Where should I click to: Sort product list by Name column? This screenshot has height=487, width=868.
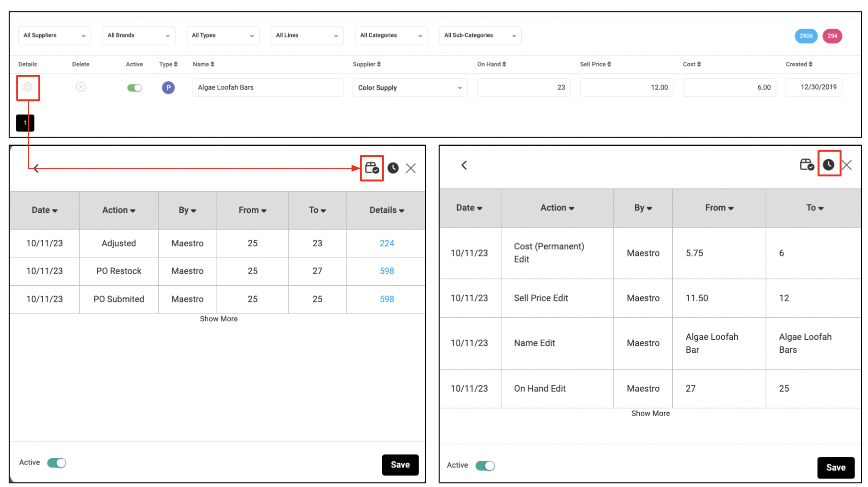coord(203,64)
